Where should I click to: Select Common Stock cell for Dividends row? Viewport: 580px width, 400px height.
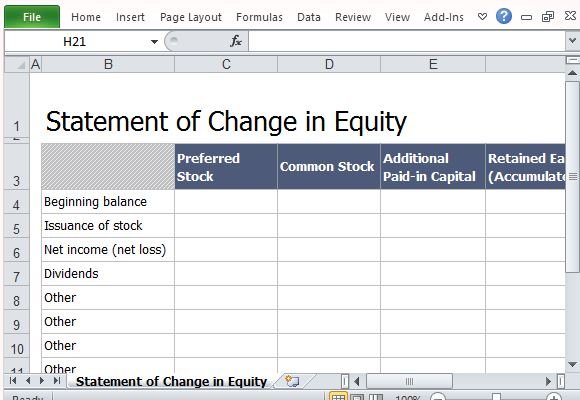tap(329, 274)
